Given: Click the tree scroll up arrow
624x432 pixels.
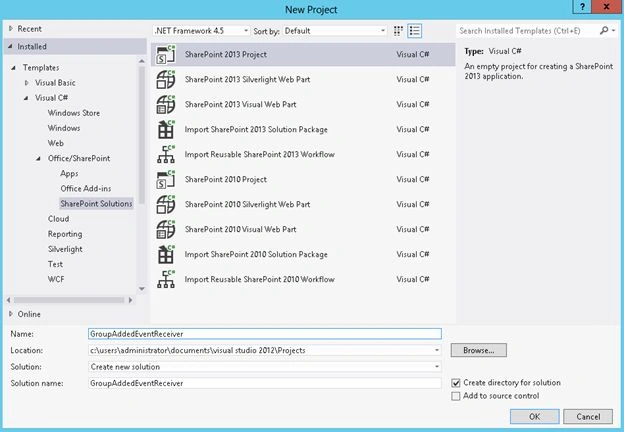Looking at the screenshot, I should pos(142,61).
